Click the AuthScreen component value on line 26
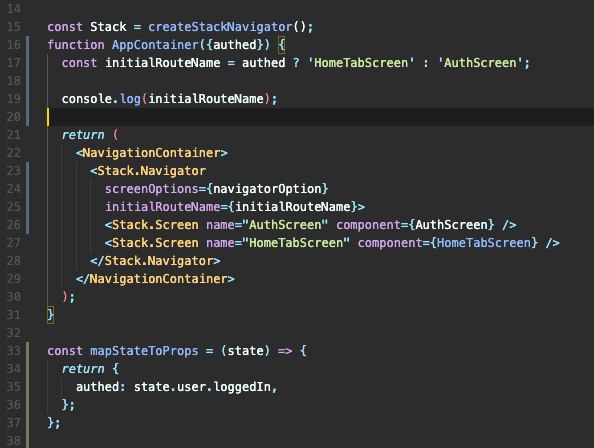594x448 pixels. [x=451, y=225]
